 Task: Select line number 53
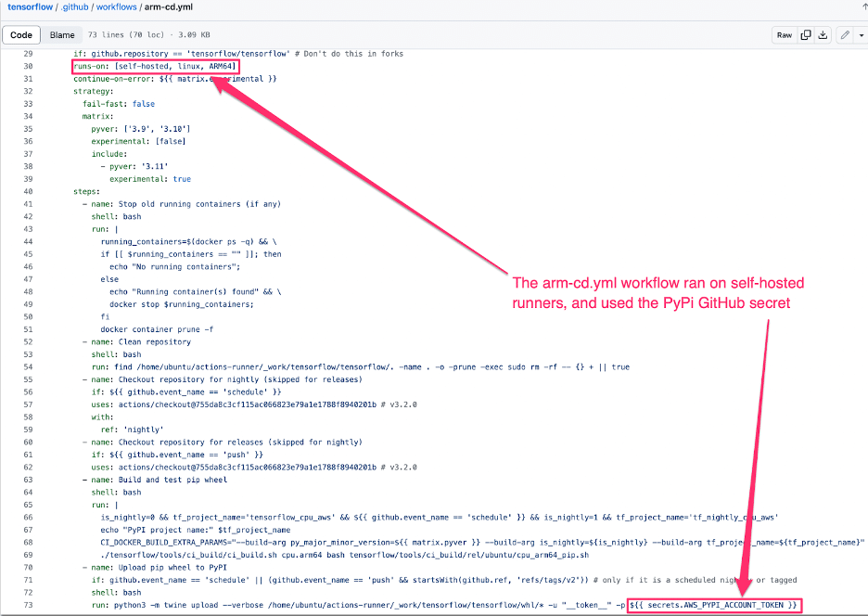pyautogui.click(x=28, y=354)
